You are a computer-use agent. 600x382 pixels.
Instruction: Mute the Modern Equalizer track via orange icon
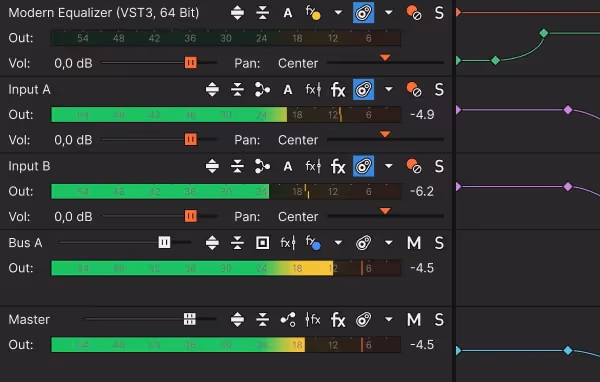pyautogui.click(x=414, y=13)
